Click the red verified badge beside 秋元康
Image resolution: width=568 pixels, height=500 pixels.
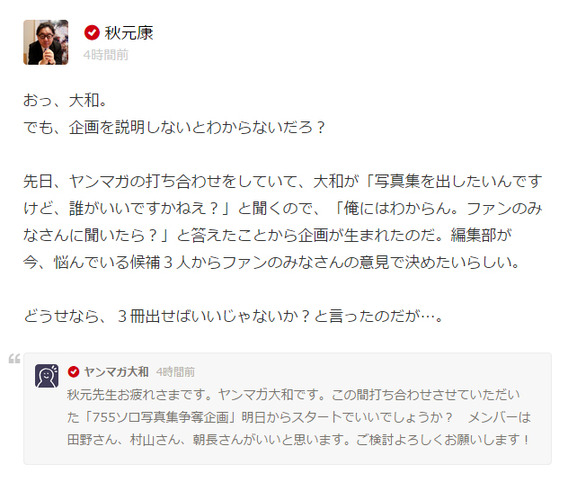click(x=92, y=33)
